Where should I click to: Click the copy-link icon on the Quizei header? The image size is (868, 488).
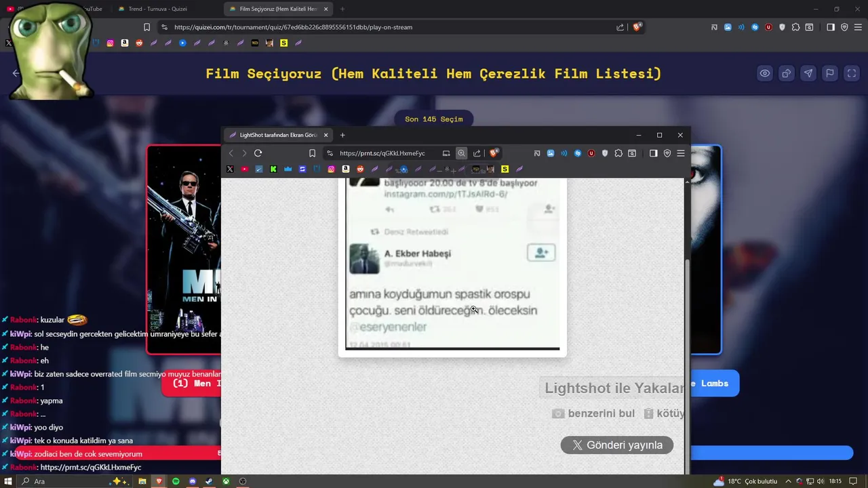[x=787, y=73]
